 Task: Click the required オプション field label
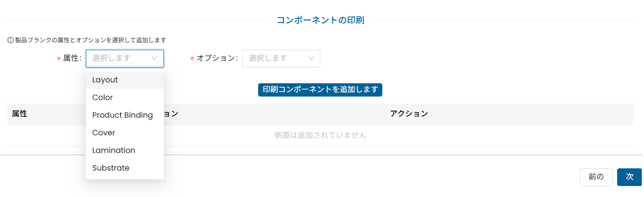click(x=214, y=58)
